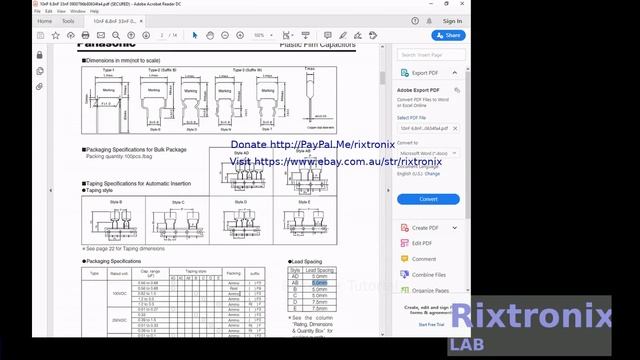Open the security lock panel icon

40,55
